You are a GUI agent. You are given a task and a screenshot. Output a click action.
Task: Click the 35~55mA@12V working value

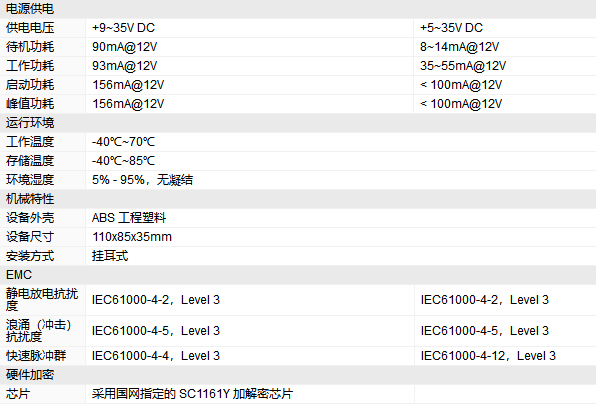(x=463, y=66)
